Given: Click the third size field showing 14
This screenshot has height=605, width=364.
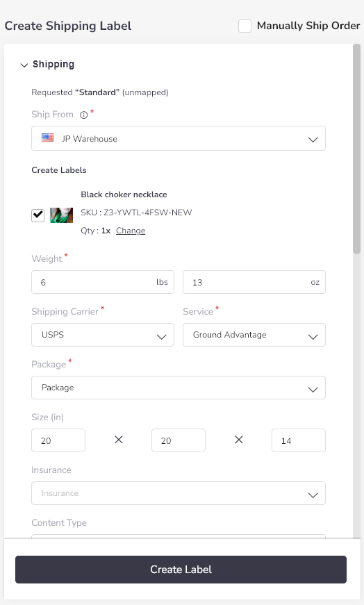Looking at the screenshot, I should (x=299, y=440).
